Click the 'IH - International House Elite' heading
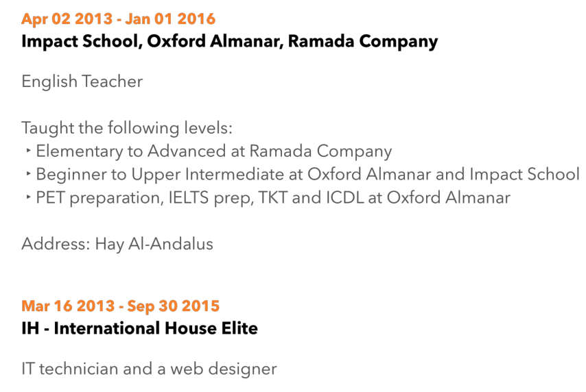The height and width of the screenshot is (392, 586). 139,328
